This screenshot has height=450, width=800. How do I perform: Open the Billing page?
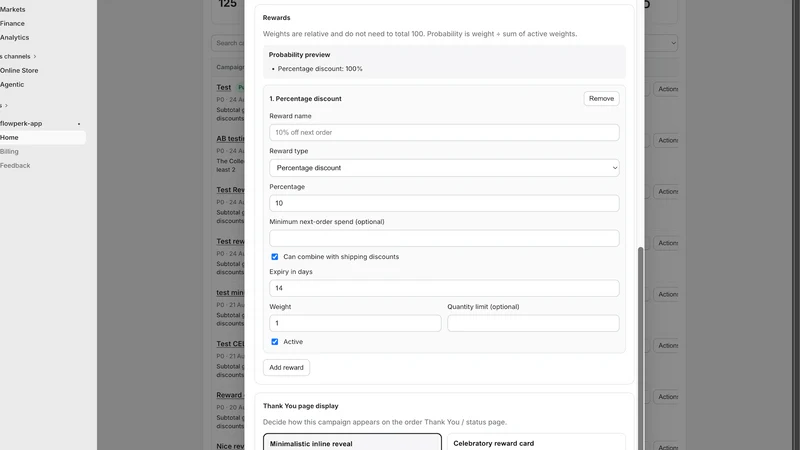tap(9, 152)
